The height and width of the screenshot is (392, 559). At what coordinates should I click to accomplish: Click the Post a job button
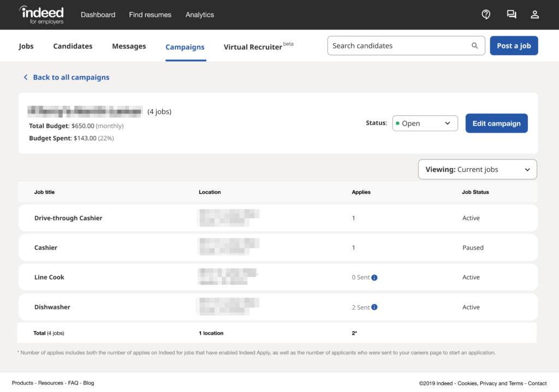(x=514, y=45)
